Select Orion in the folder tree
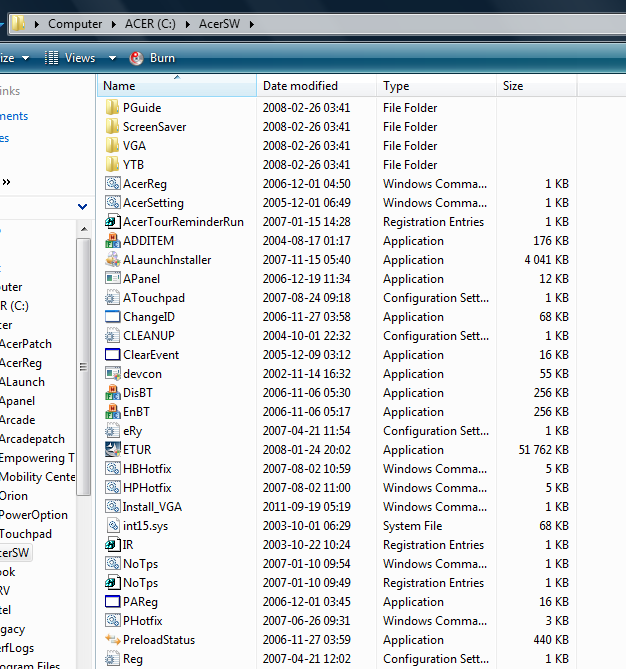The height and width of the screenshot is (669, 626). 14,496
